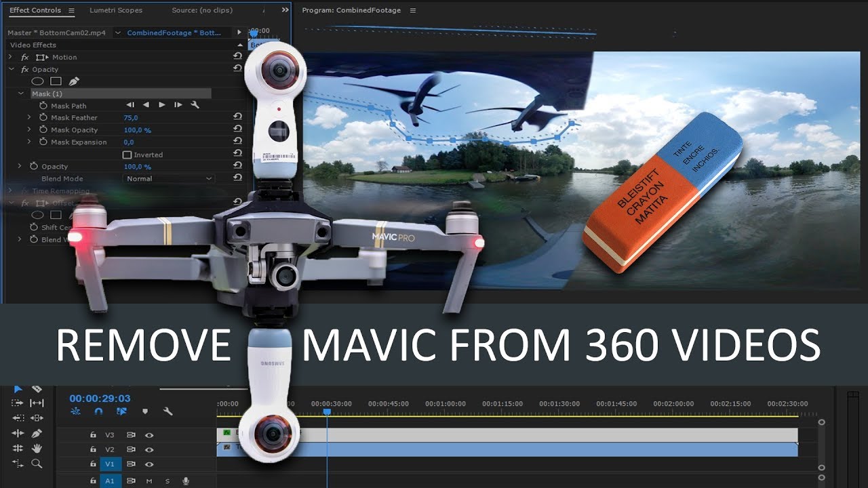This screenshot has width=868, height=488.
Task: Select the ellipse mask tool under Opacity
Action: point(38,81)
